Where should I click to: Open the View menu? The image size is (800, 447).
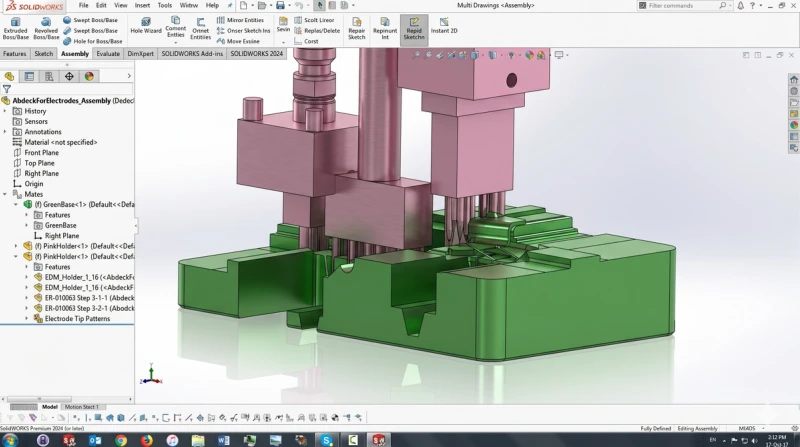120,5
